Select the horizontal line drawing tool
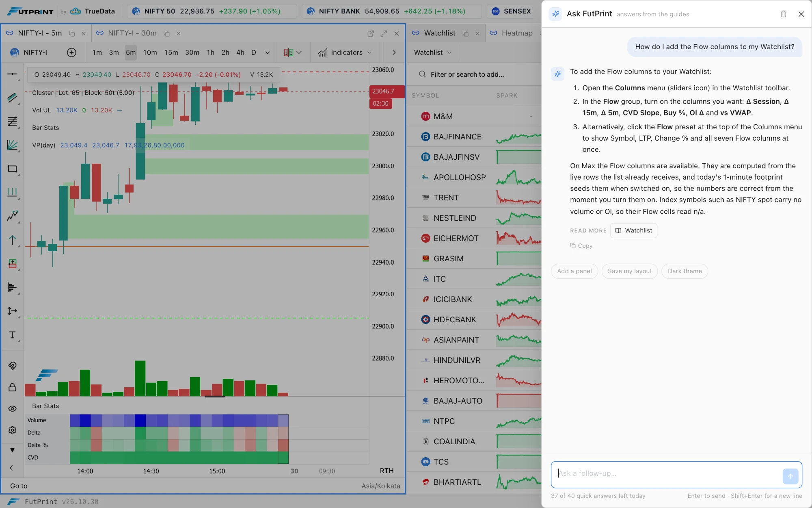 click(x=12, y=74)
